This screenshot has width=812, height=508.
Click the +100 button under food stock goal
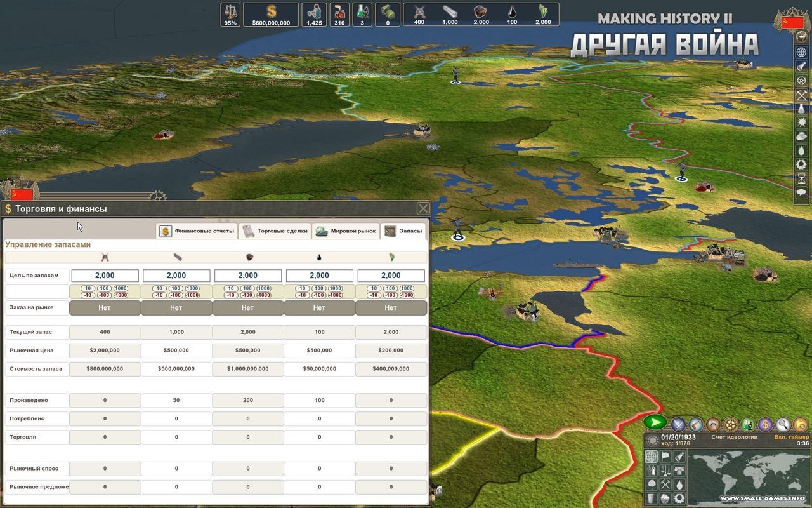coord(391,288)
